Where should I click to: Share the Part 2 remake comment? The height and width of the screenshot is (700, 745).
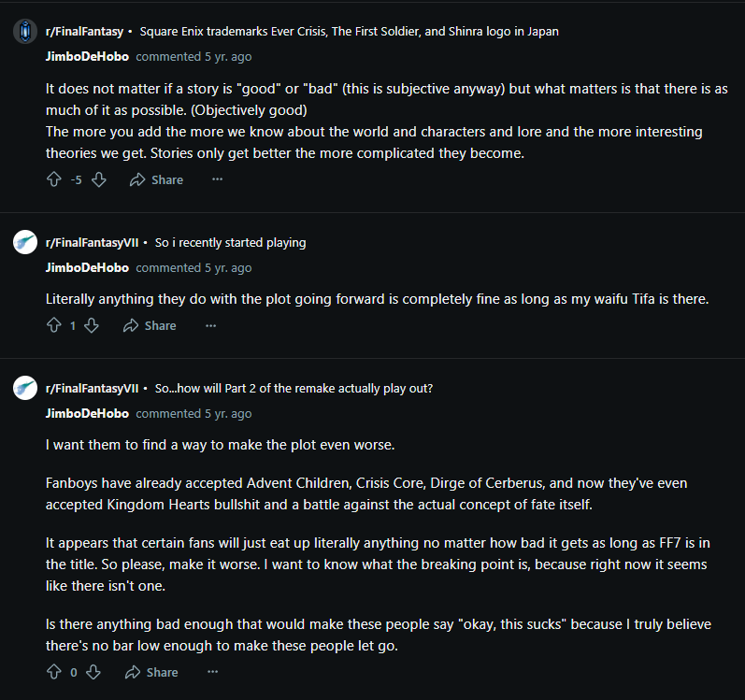(x=150, y=672)
